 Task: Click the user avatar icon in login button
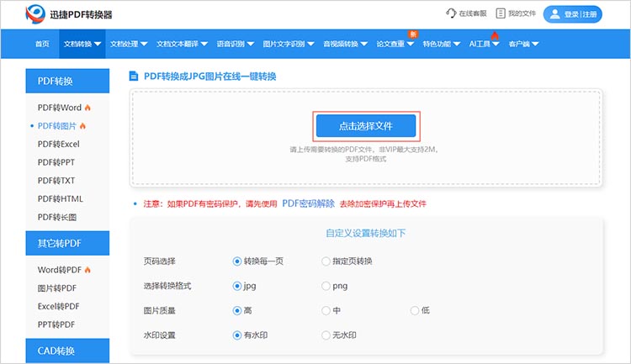(x=555, y=14)
